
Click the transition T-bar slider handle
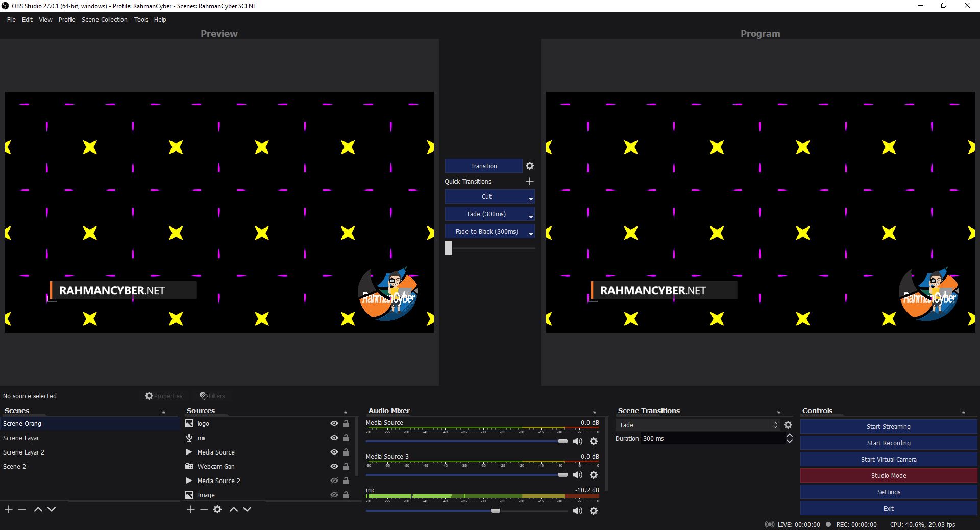(449, 248)
